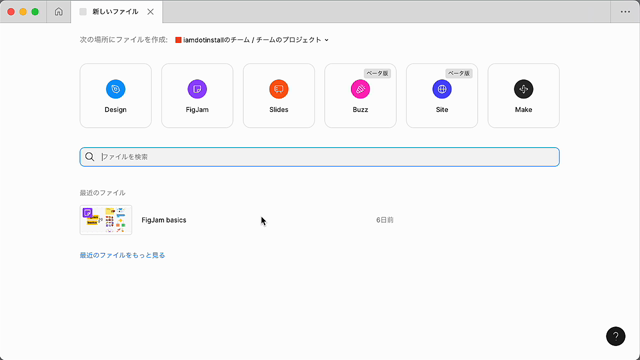The image size is (640, 360).
Task: Click the magnifier search icon
Action: click(90, 157)
